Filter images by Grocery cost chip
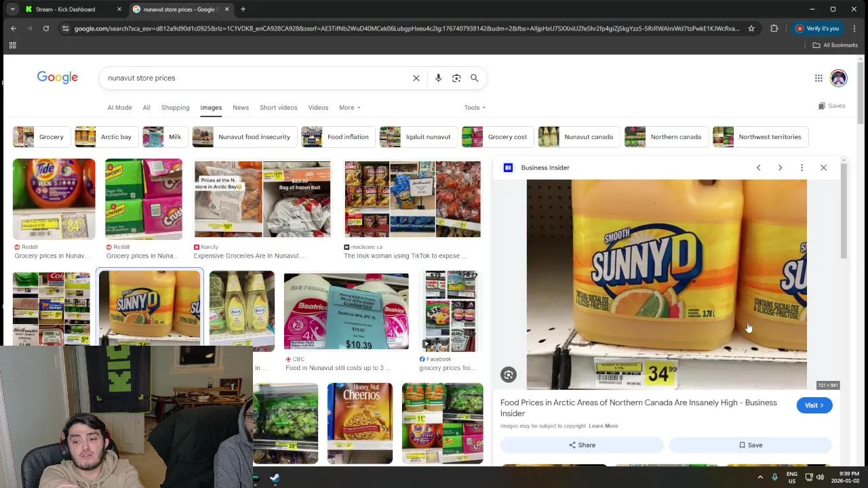The height and width of the screenshot is (488, 868). tap(496, 137)
